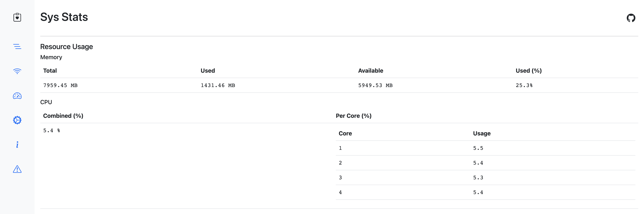Open the list lines sidebar icon
The height and width of the screenshot is (214, 644).
[x=17, y=47]
